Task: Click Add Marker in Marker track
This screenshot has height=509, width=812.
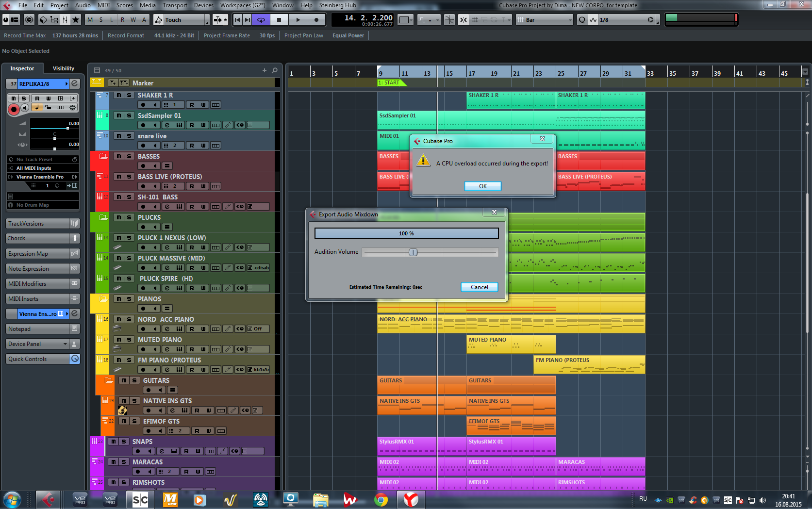Action: 113,83
